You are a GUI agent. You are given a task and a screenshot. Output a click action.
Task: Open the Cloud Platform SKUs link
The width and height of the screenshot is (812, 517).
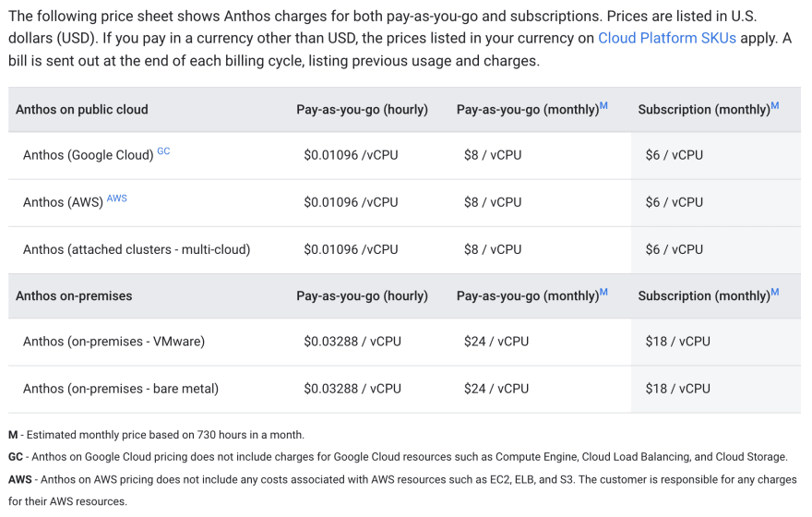click(667, 39)
